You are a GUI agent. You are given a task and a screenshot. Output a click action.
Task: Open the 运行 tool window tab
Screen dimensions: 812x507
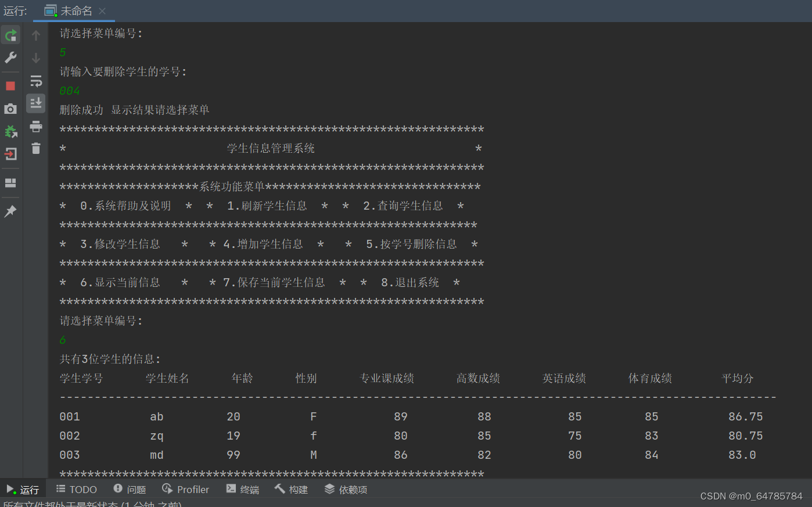[23, 490]
